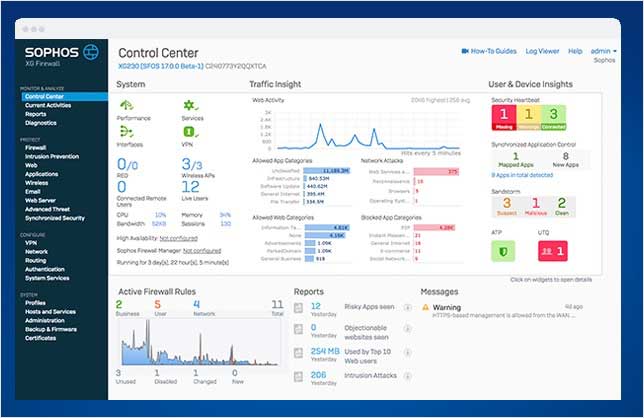Click the red Missing heartbeat tile
644x418 pixels.
pos(504,118)
